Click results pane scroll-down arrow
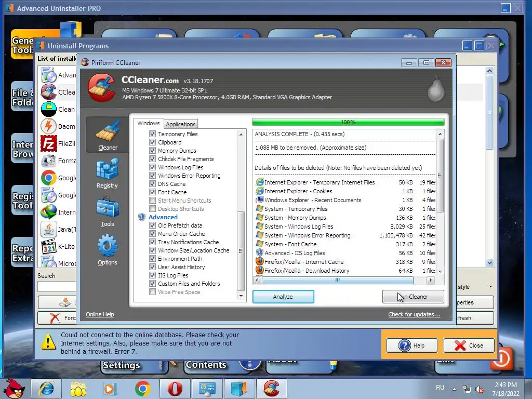Image resolution: width=532 pixels, height=399 pixels. (440, 271)
